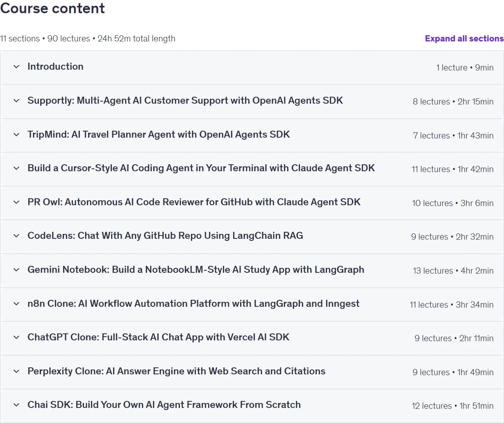Click Chai SDK's 12 lectures duration text
The height and width of the screenshot is (423, 504).
pos(453,406)
